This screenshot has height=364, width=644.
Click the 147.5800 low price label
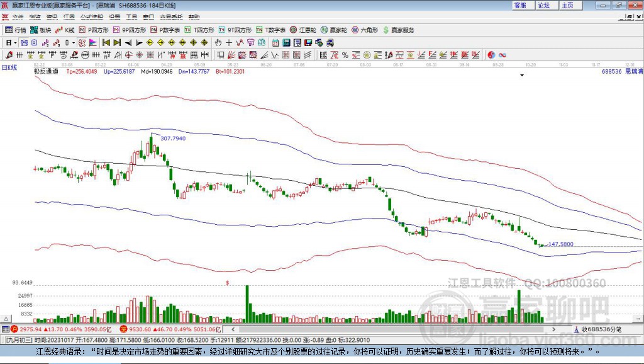coord(561,244)
